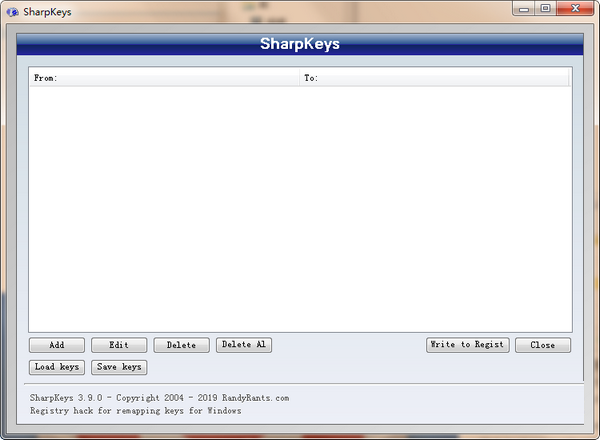Click the Save keys button
Viewport: 600px width, 440px height.
point(119,367)
